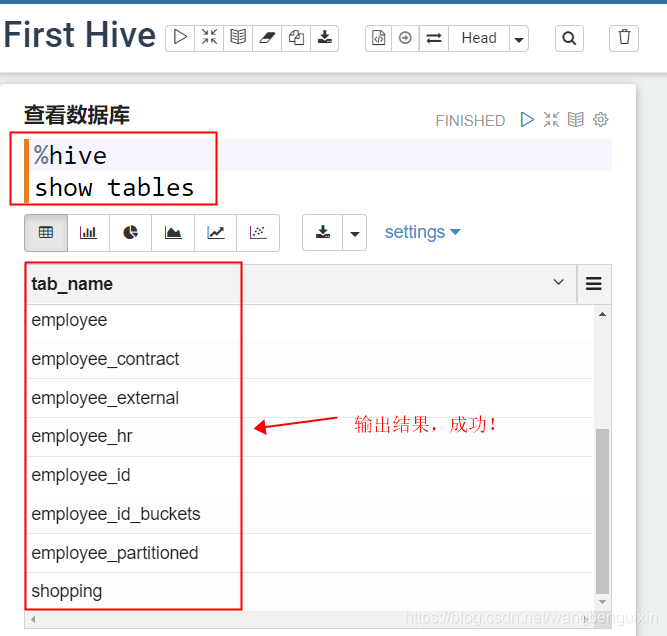Toggle show/hide code for all paragraphs
Screen dimensions: 667x636
(x=209, y=38)
